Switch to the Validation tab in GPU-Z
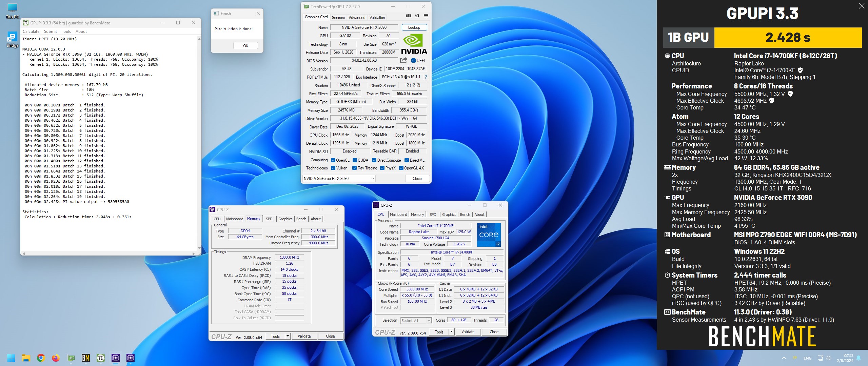Screen dimensions: 868x366 click(x=377, y=18)
